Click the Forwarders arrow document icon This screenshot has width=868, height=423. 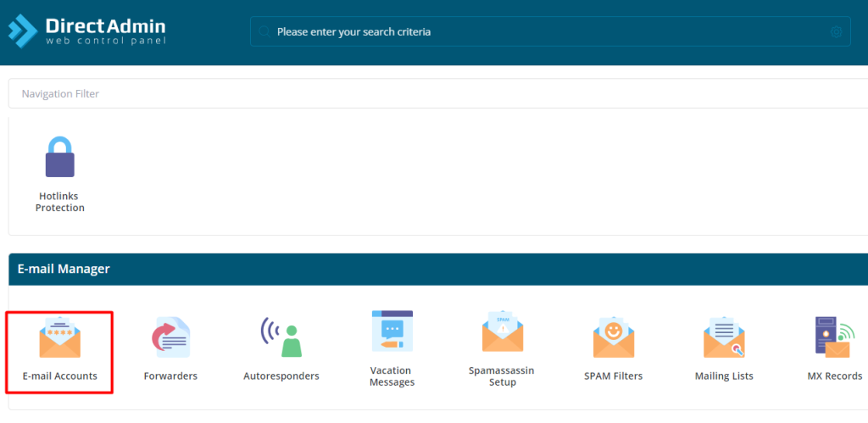coord(170,337)
